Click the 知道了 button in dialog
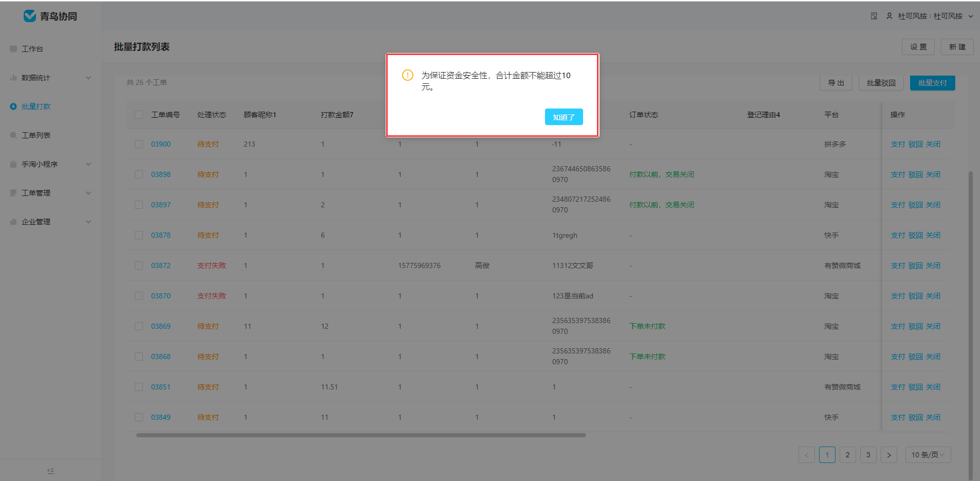 point(564,117)
